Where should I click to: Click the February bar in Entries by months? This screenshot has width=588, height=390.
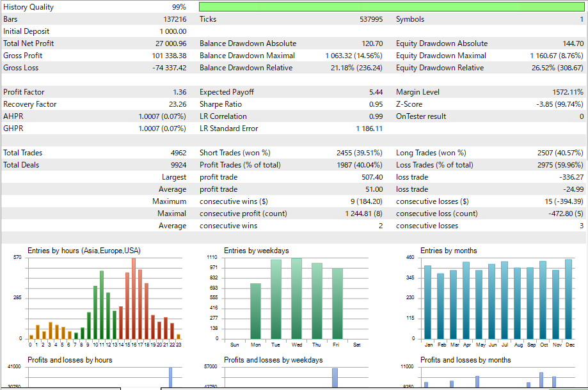click(x=441, y=306)
